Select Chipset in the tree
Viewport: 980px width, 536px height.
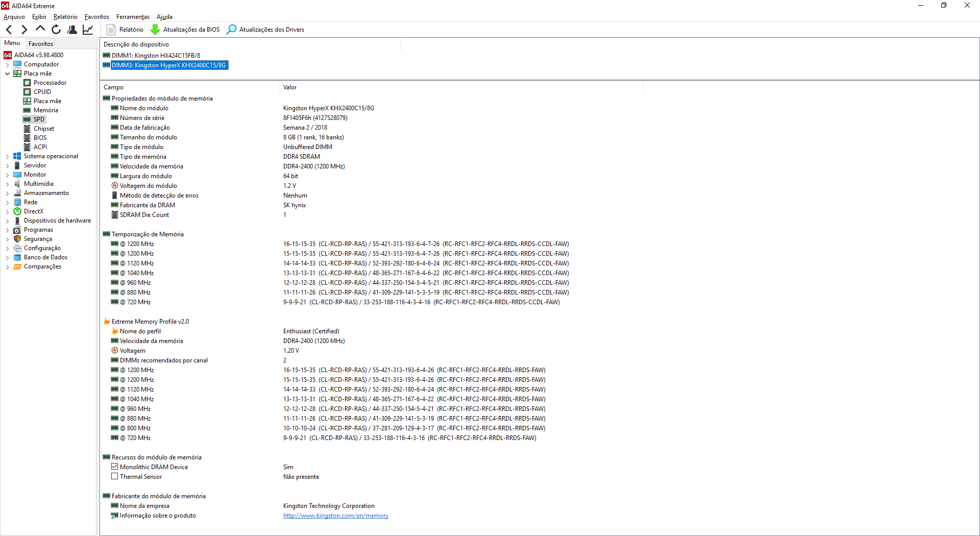point(44,129)
